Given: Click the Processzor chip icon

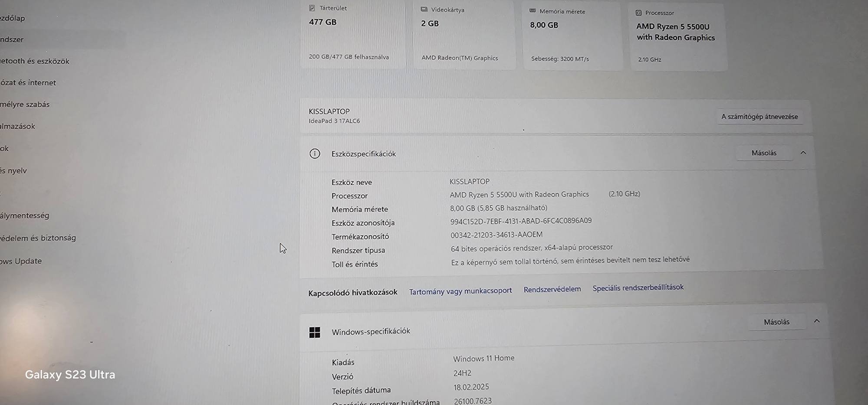Looking at the screenshot, I should [x=638, y=13].
